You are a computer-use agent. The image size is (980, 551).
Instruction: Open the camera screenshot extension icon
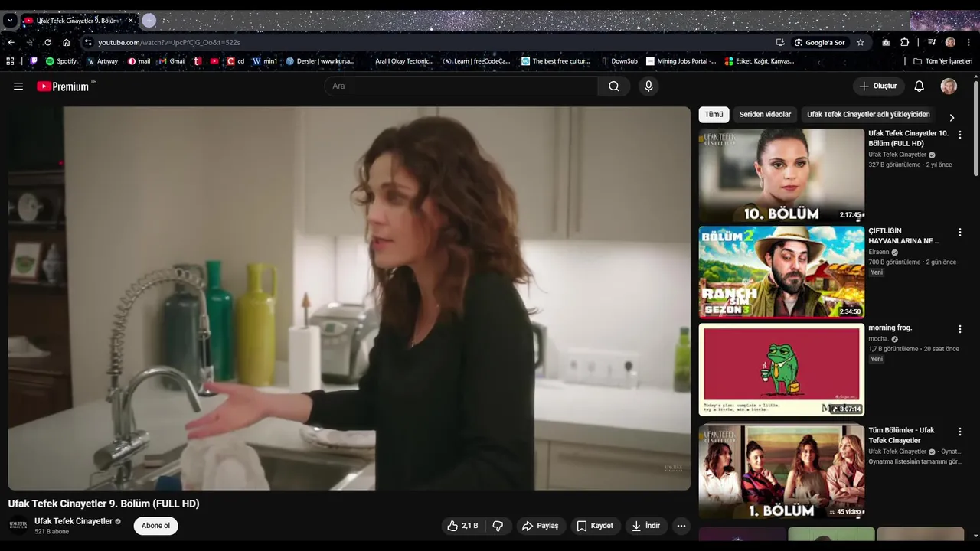click(886, 42)
